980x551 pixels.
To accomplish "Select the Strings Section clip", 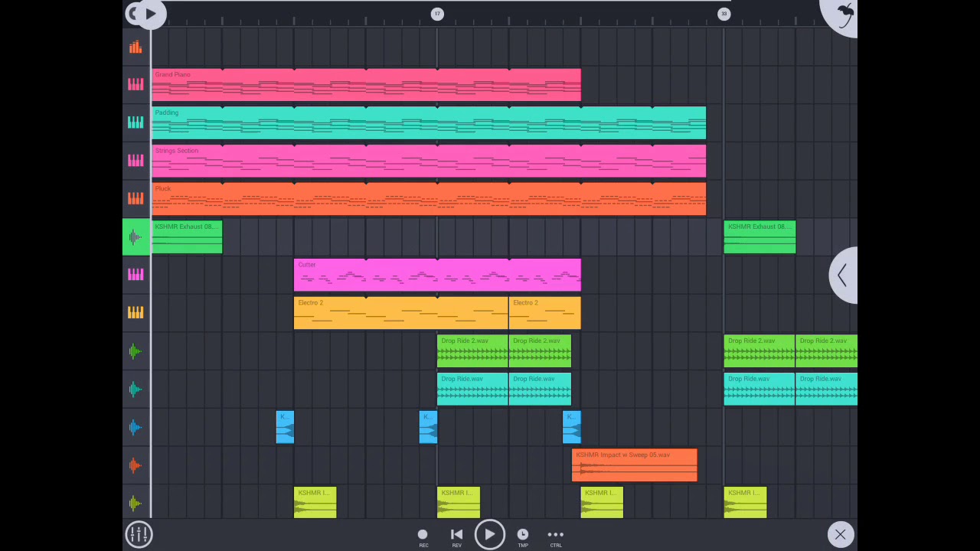I will click(x=428, y=160).
